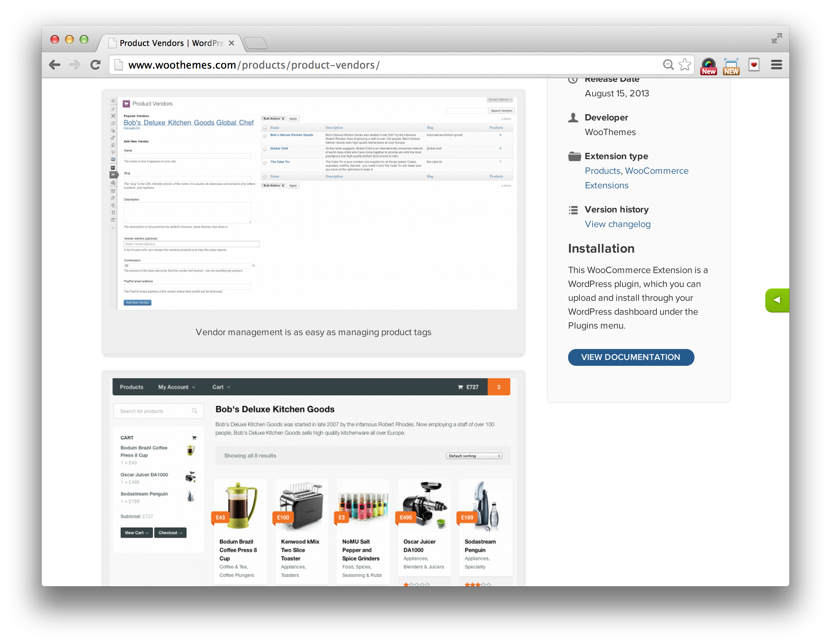Bookmark page with the star icon

685,65
